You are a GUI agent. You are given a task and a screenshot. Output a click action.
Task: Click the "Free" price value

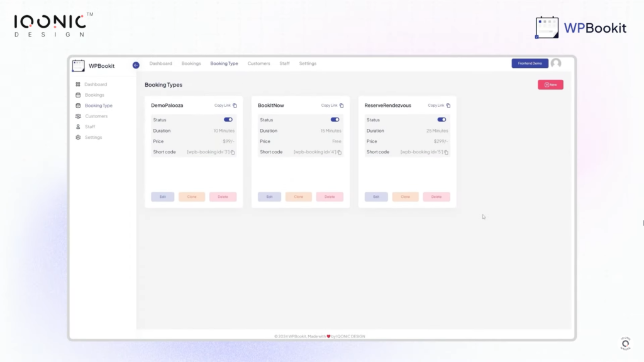point(337,141)
